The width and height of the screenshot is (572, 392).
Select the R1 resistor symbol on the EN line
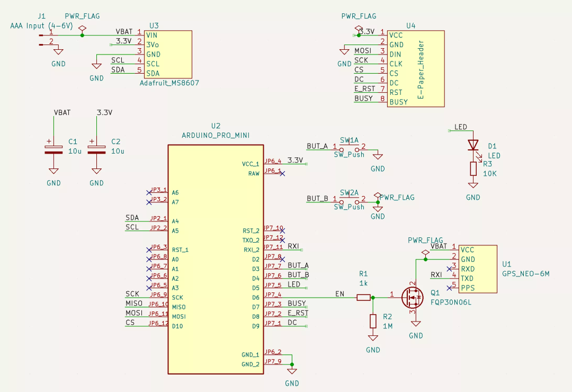[x=363, y=298]
